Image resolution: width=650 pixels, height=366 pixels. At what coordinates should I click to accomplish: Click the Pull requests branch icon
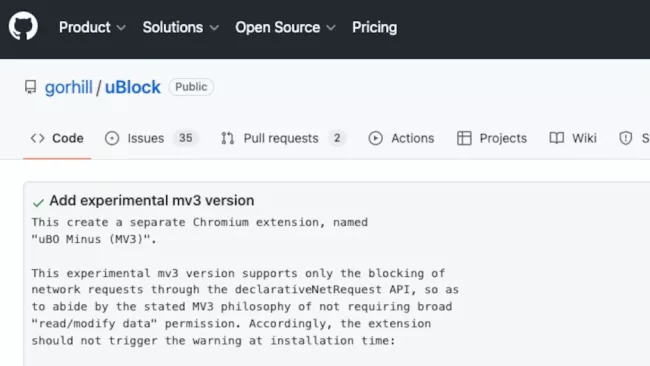(x=228, y=138)
